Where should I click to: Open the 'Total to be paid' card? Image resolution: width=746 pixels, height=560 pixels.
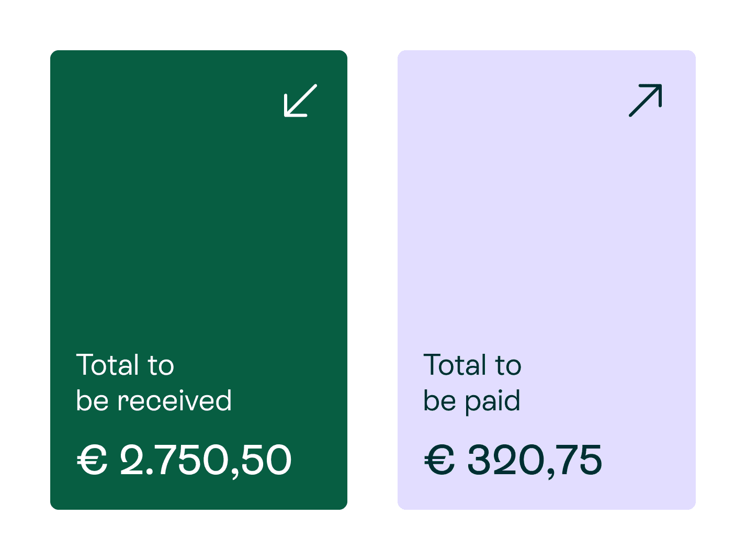[x=547, y=280]
